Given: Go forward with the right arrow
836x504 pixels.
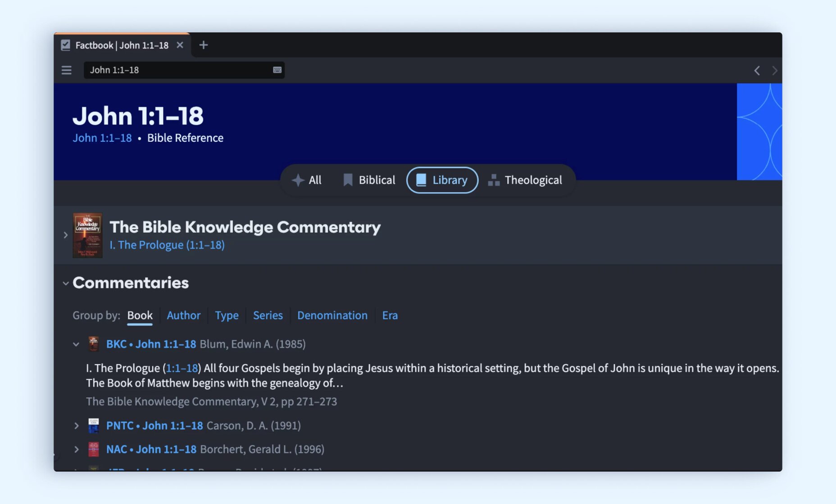Looking at the screenshot, I should click(x=774, y=71).
